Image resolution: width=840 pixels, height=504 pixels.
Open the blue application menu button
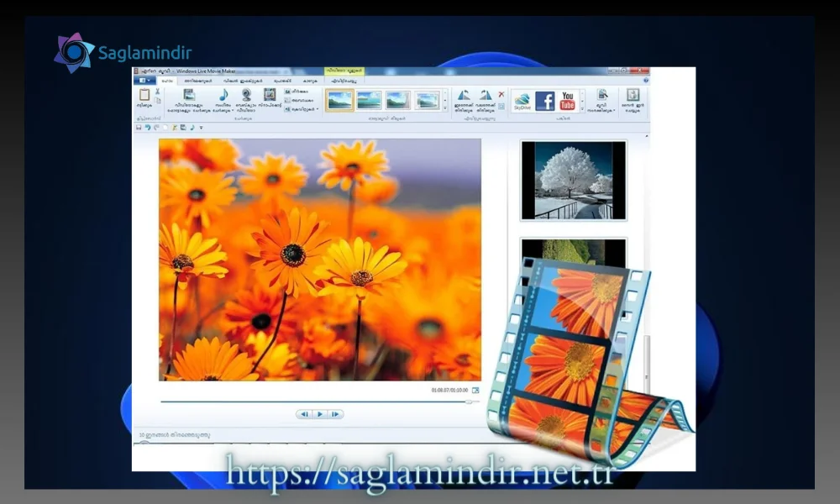click(144, 81)
